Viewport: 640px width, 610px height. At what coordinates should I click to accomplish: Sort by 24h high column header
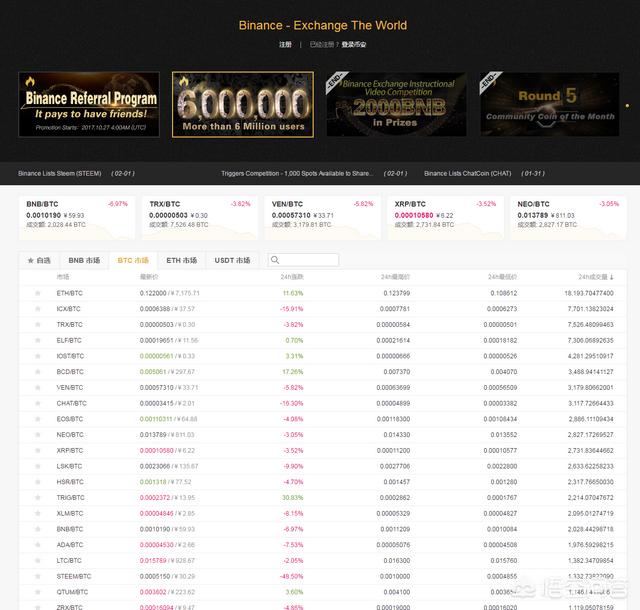pos(395,277)
